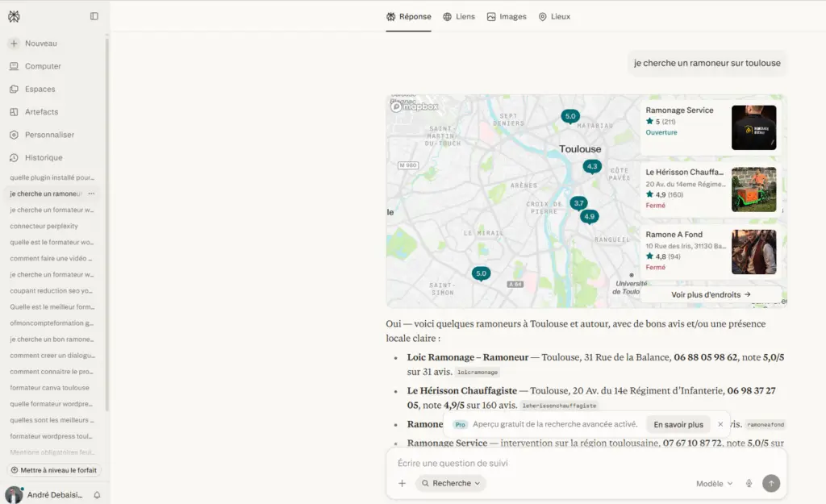This screenshot has height=504, width=826.
Task: Click Mettre à niveau le forfait button
Action: [x=54, y=470]
